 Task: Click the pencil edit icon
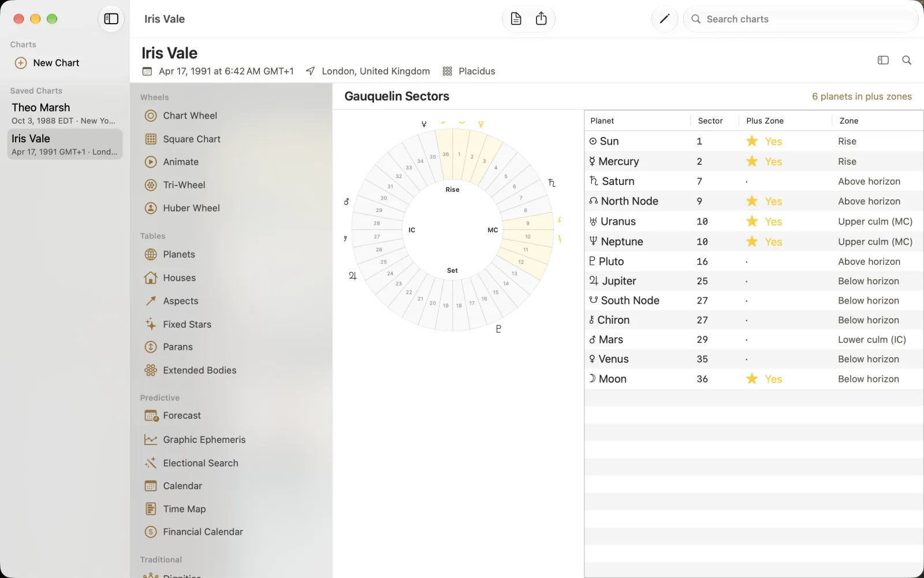coord(664,19)
